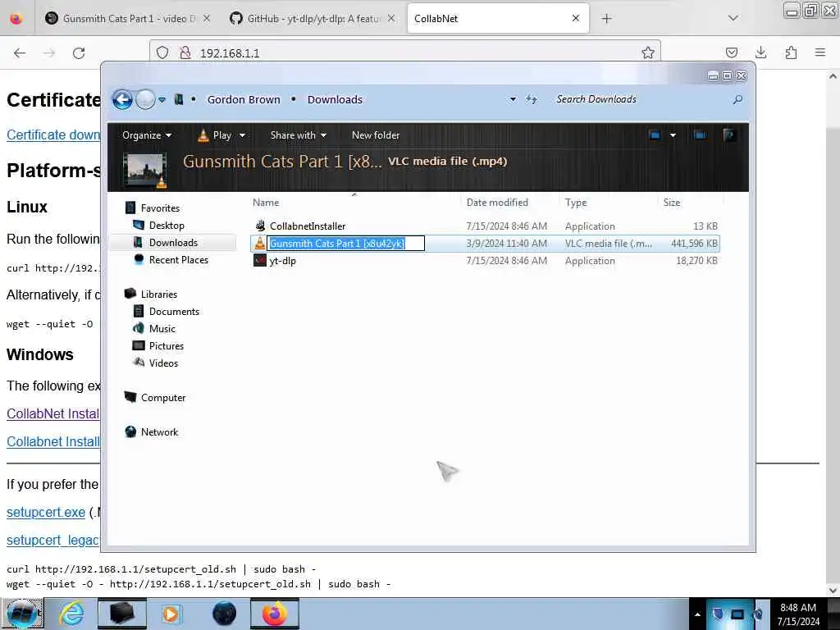Image resolution: width=840 pixels, height=630 pixels.
Task: Switch to Gunsmith Cats Part 1 browser tab
Action: pos(127,18)
